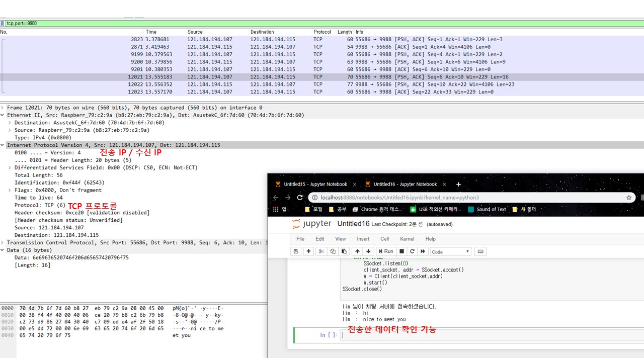View site information icon in address bar
The image size is (644, 362).
[x=314, y=198]
